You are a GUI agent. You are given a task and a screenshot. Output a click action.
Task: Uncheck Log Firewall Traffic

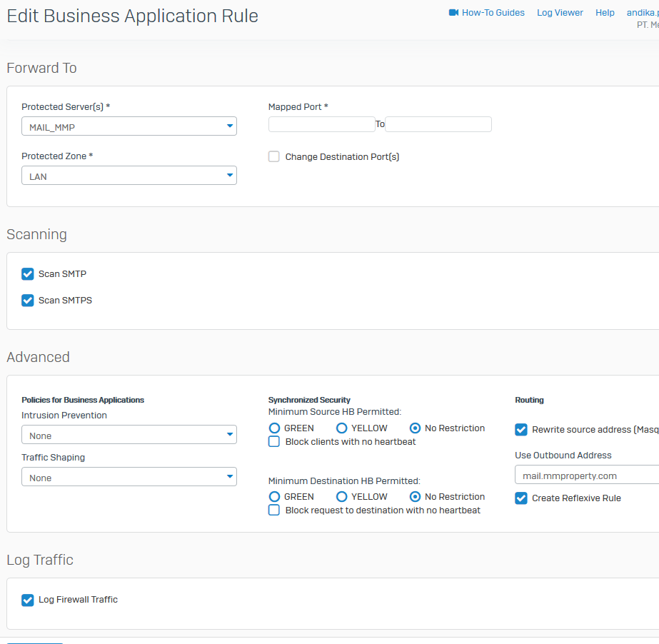[28, 600]
